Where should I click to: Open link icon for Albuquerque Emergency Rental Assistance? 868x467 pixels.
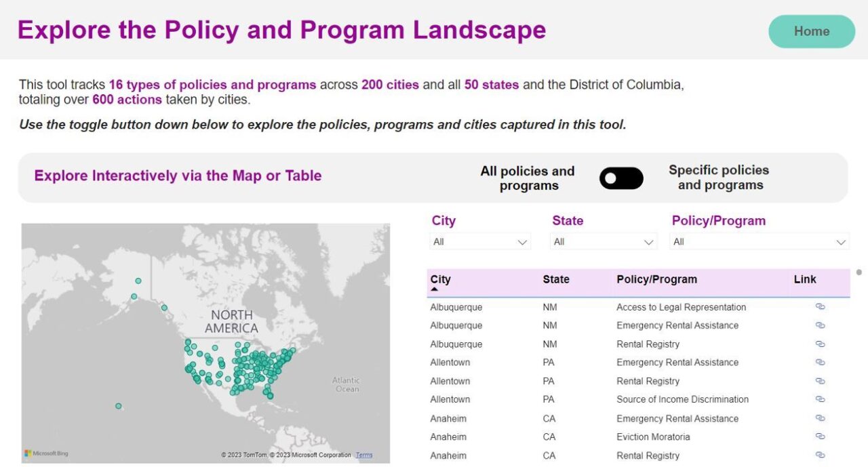(x=820, y=325)
